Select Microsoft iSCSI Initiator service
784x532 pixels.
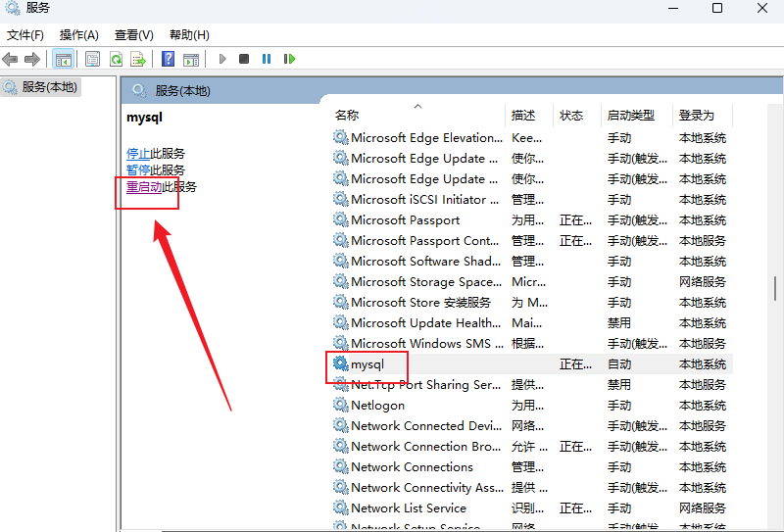(532, 200)
